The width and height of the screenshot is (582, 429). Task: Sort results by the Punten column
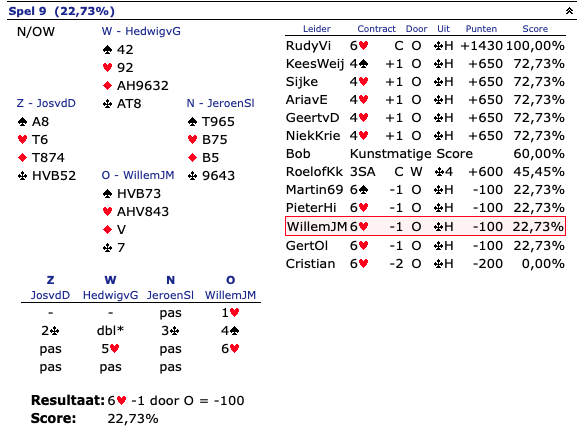tap(481, 29)
